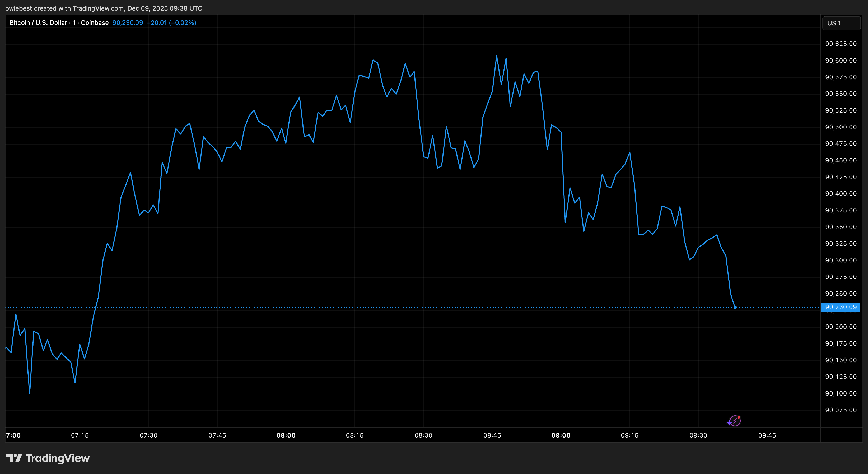Click the Coinbase exchange name in the legend
Screen dimensions: 868x474
[x=95, y=22]
